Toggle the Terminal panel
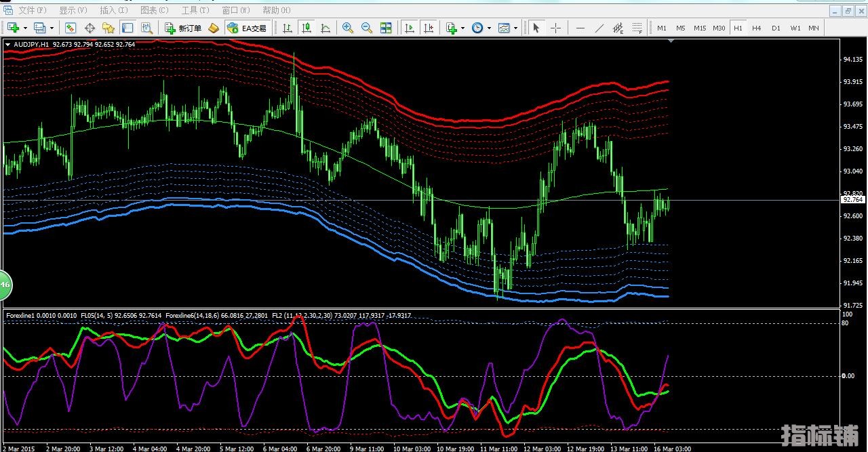Screen dimensions: 868x452 click(x=127, y=28)
